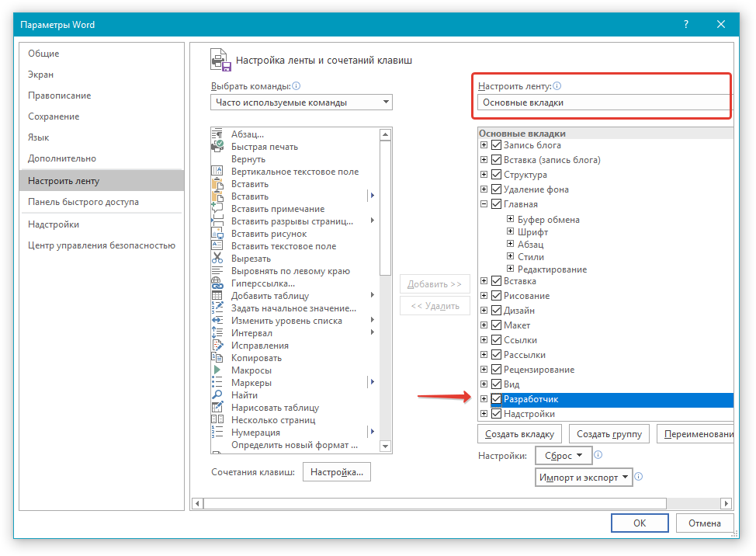The image size is (756, 556).
Task: Select the Макросы play icon
Action: point(217,370)
